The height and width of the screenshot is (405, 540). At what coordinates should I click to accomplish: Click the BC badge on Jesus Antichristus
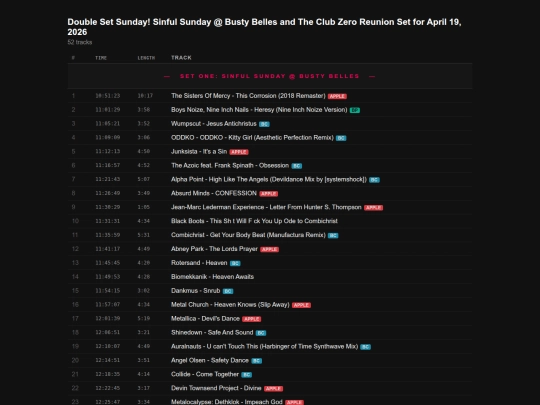(x=264, y=124)
